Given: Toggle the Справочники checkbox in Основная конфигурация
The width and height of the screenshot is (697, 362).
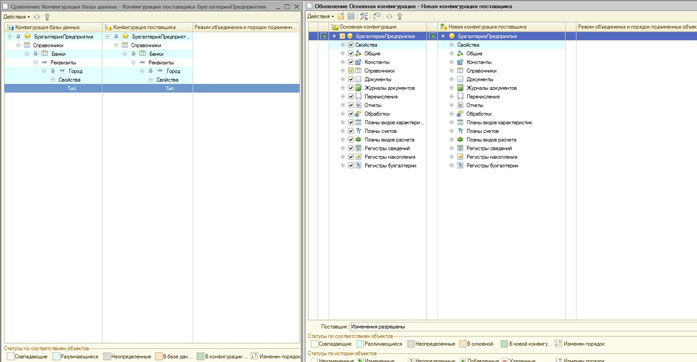Looking at the screenshot, I should point(351,71).
